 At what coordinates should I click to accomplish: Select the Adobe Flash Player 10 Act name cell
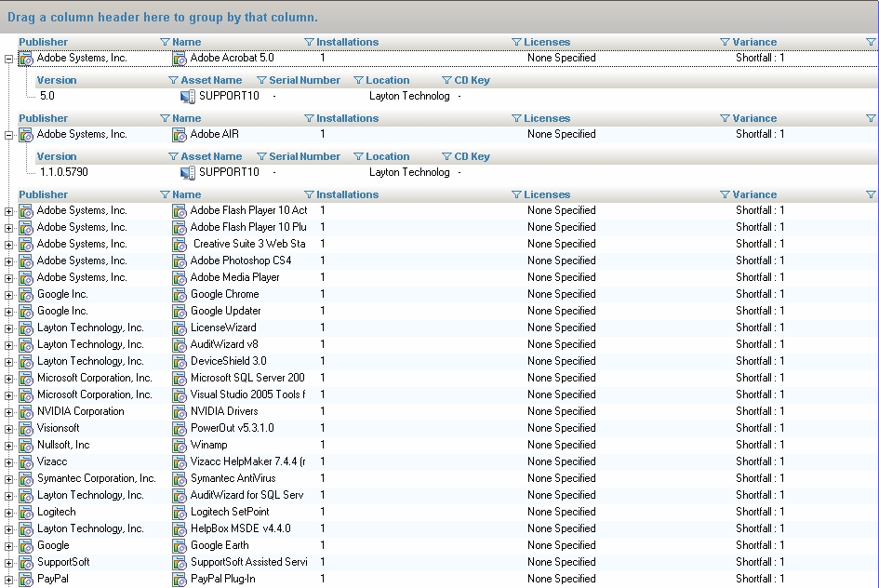click(x=249, y=210)
